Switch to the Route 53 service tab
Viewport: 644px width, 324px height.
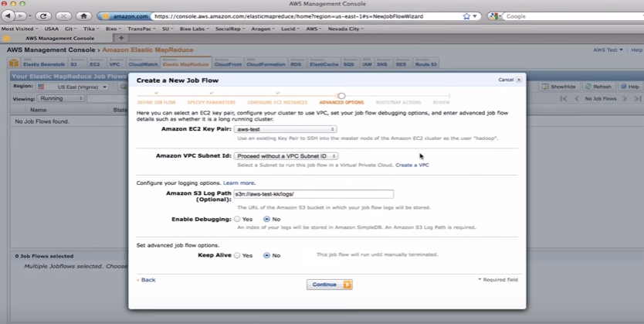click(x=425, y=63)
